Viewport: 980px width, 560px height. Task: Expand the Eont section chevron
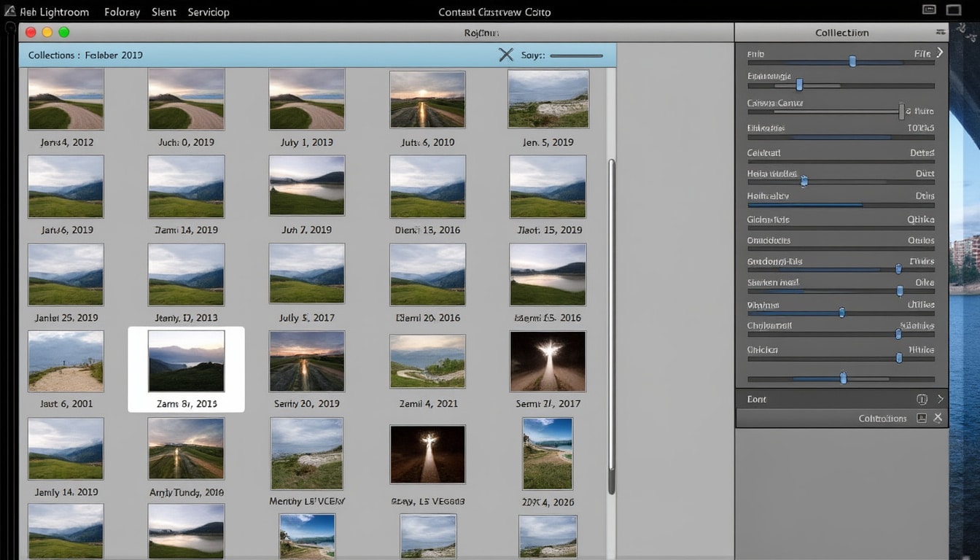click(940, 399)
